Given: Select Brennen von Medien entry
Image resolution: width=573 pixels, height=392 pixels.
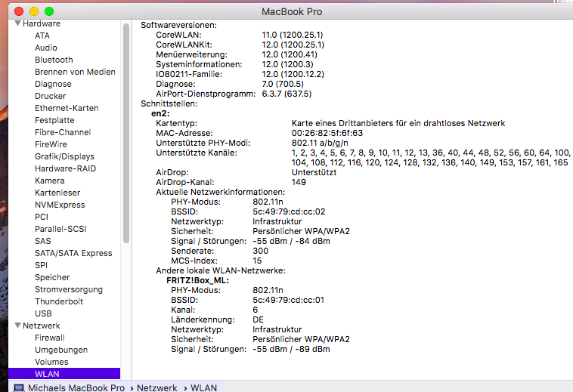Looking at the screenshot, I should tap(75, 72).
